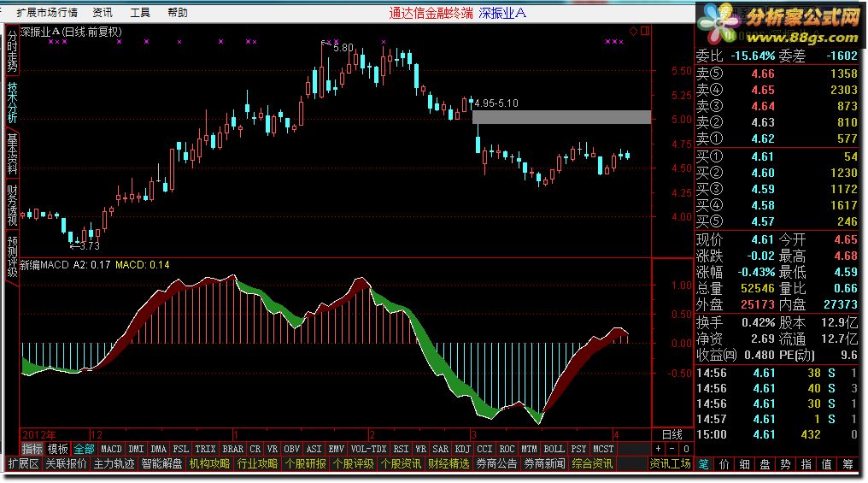Open the 工具 menu

pyautogui.click(x=140, y=12)
